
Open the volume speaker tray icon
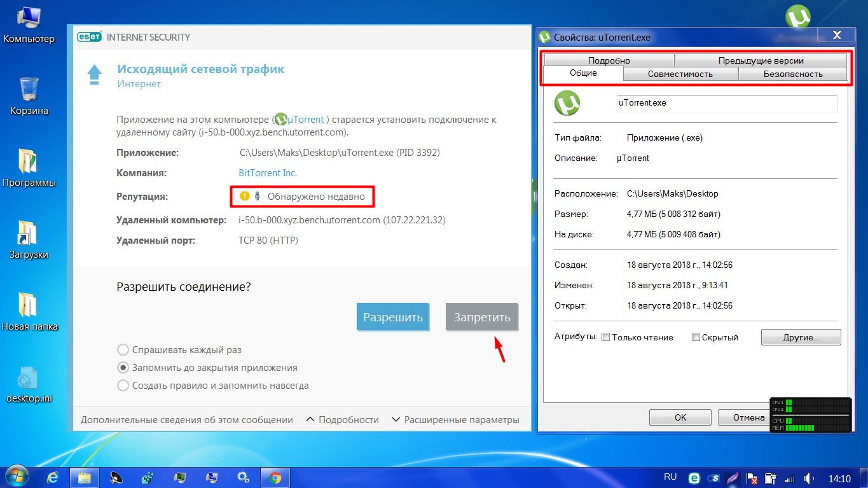[809, 478]
